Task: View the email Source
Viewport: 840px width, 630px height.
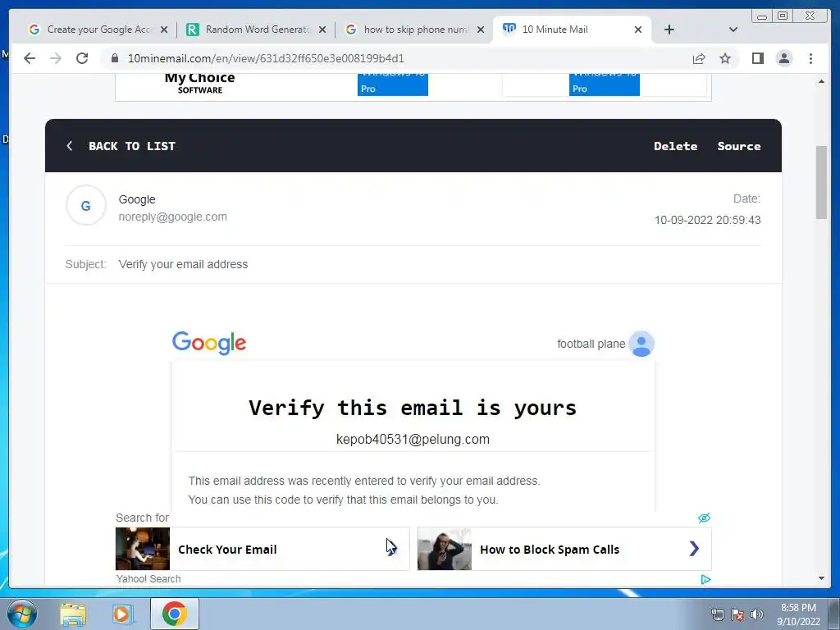Action: pyautogui.click(x=739, y=146)
